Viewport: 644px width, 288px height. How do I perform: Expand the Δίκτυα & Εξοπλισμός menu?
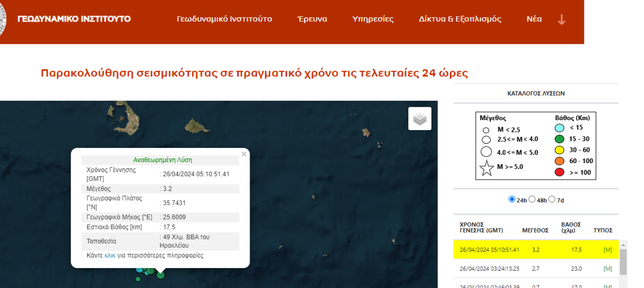460,19
